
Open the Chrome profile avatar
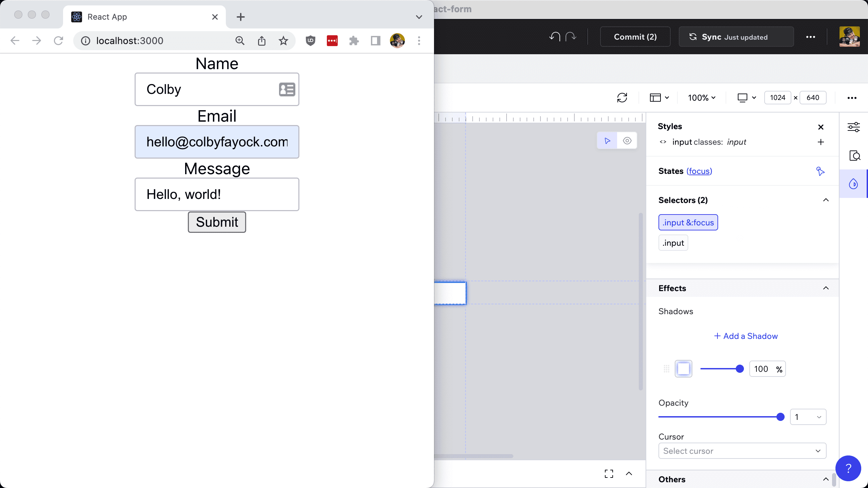[397, 41]
